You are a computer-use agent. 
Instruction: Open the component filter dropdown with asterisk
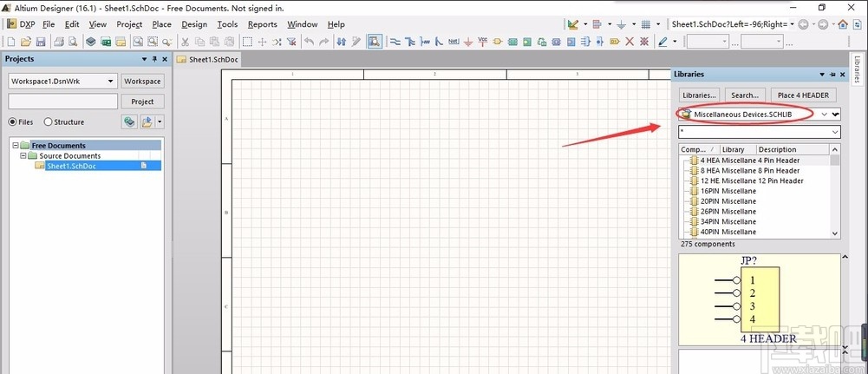[835, 132]
